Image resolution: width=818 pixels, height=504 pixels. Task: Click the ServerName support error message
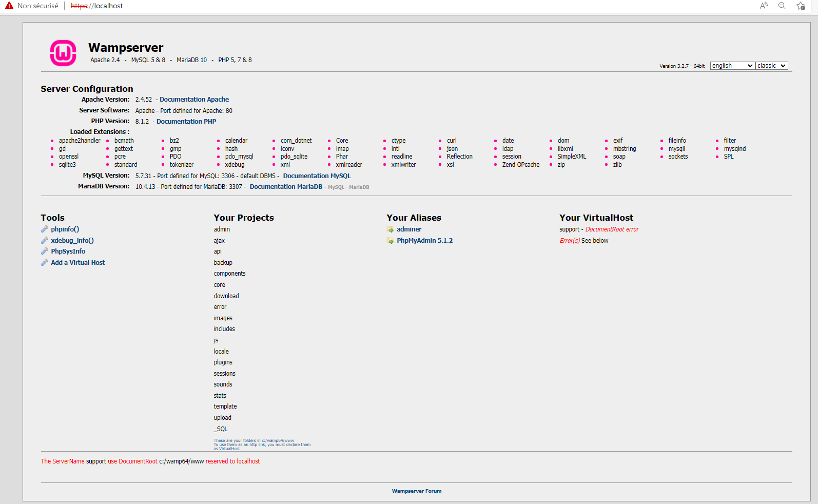pos(150,461)
